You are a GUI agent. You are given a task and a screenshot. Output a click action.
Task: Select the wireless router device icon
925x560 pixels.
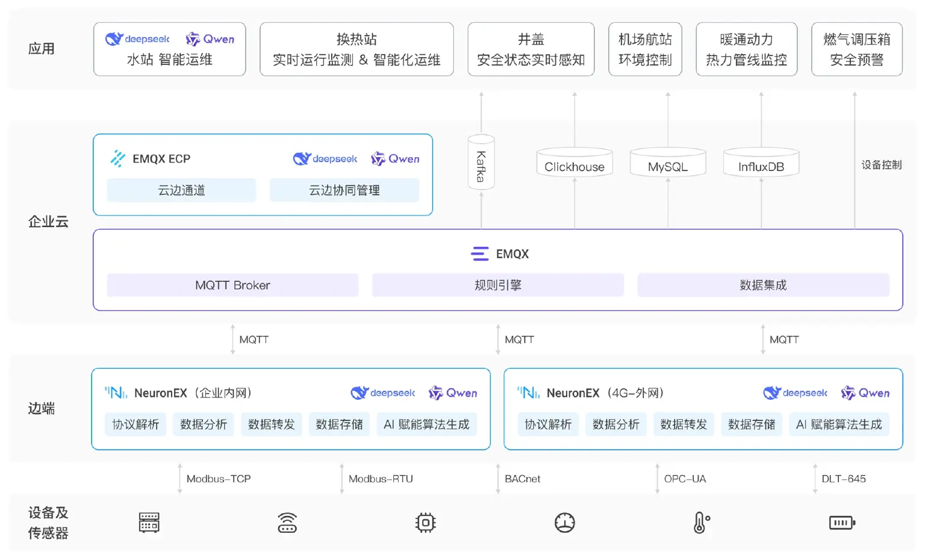point(287,523)
